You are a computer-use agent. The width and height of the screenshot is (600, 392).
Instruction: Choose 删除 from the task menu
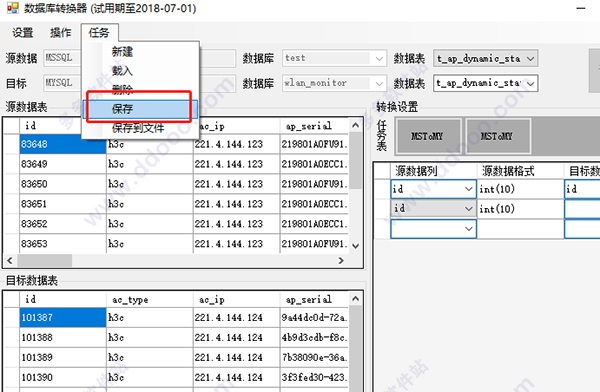coord(122,90)
